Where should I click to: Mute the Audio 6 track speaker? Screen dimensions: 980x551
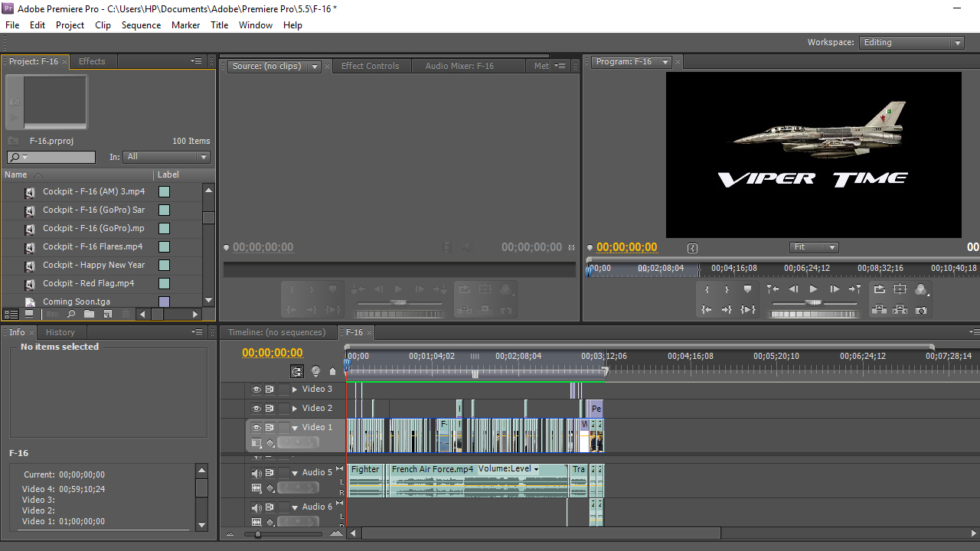[x=256, y=507]
